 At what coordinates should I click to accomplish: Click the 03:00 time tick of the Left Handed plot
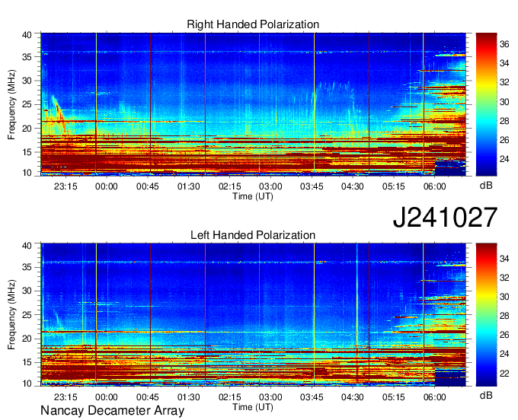[270, 397]
